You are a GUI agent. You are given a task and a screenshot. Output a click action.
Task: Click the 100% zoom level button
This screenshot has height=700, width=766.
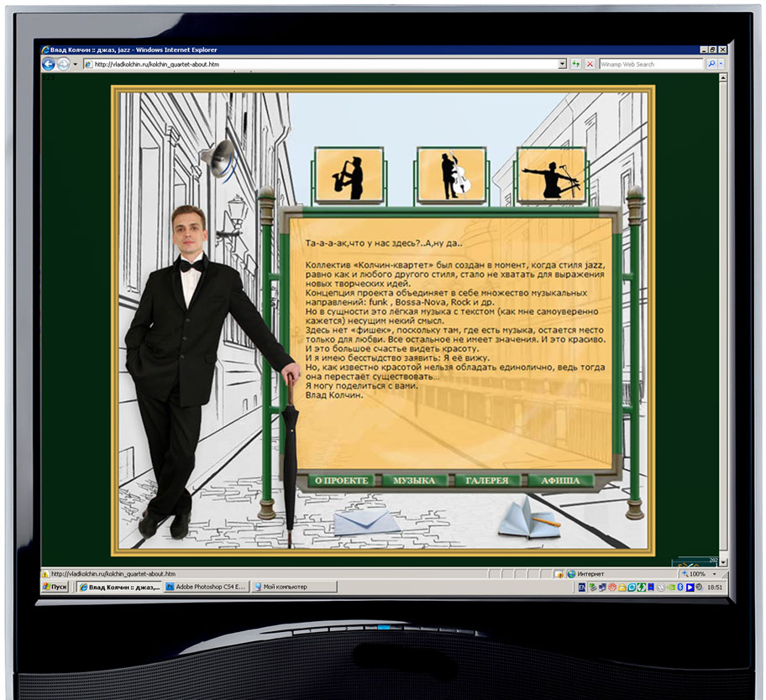pyautogui.click(x=694, y=574)
